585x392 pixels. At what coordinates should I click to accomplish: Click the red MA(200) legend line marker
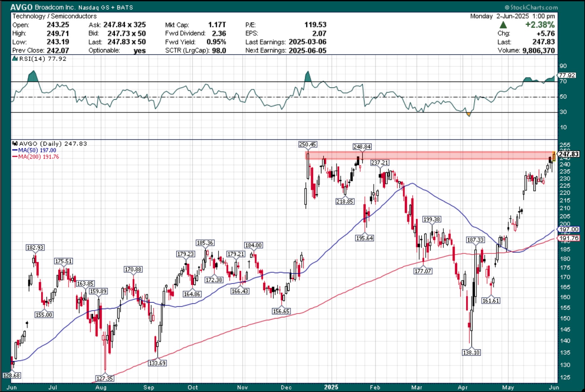15,157
